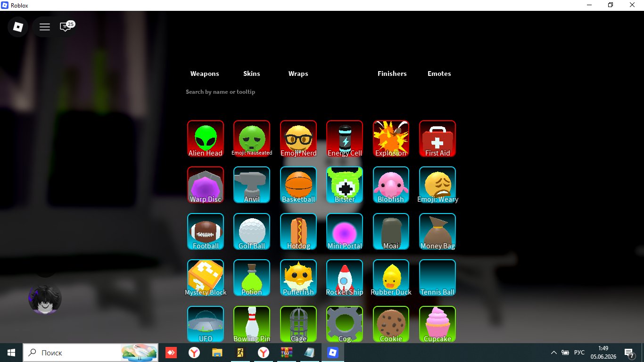
Task: Select the Money Bag item
Action: 438,231
